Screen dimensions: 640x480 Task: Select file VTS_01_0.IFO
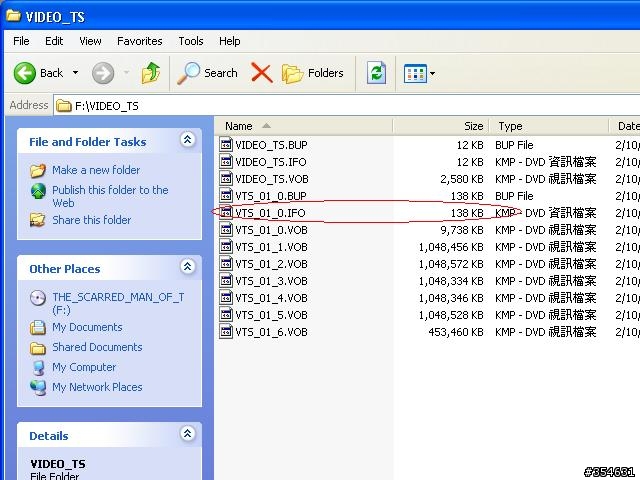pos(270,213)
